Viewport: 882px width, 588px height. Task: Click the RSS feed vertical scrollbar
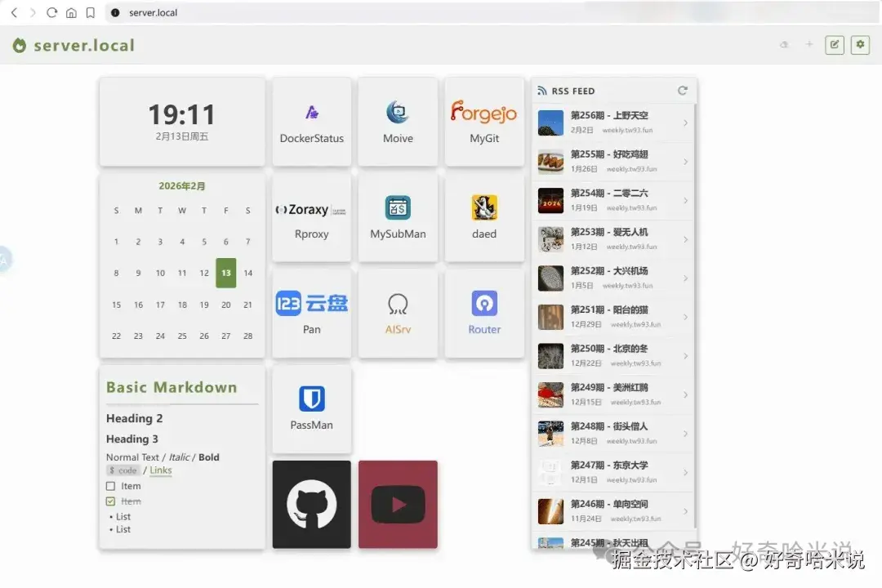click(x=696, y=315)
